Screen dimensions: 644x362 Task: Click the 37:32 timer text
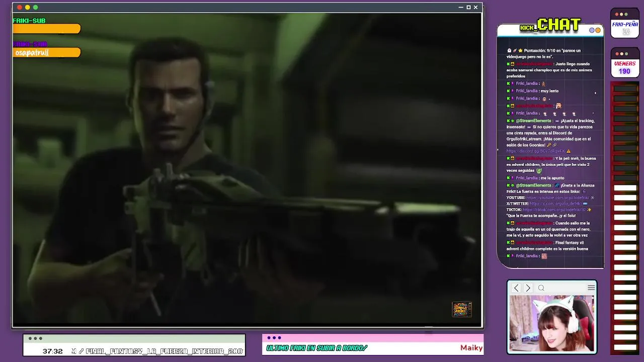[x=53, y=351]
